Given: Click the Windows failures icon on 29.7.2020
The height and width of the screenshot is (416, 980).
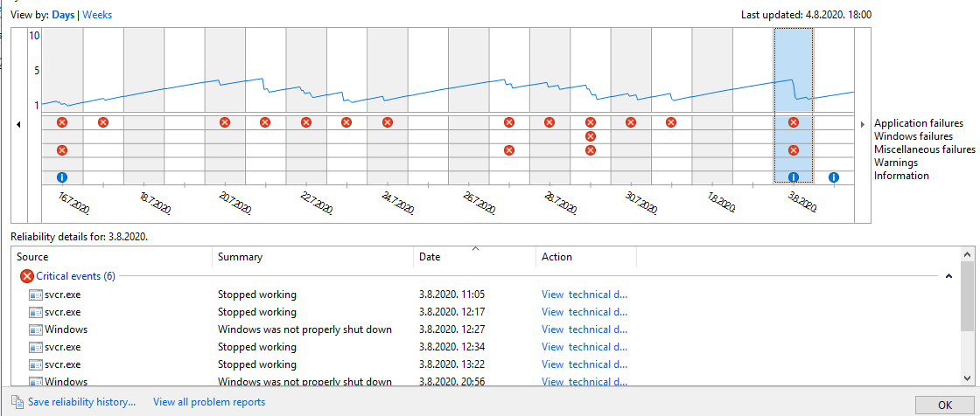Looking at the screenshot, I should click(591, 136).
